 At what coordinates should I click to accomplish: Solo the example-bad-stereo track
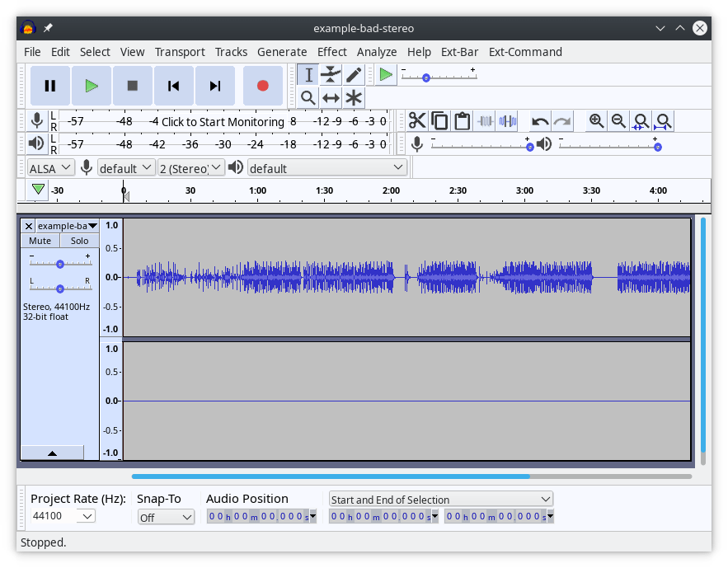pos(78,240)
